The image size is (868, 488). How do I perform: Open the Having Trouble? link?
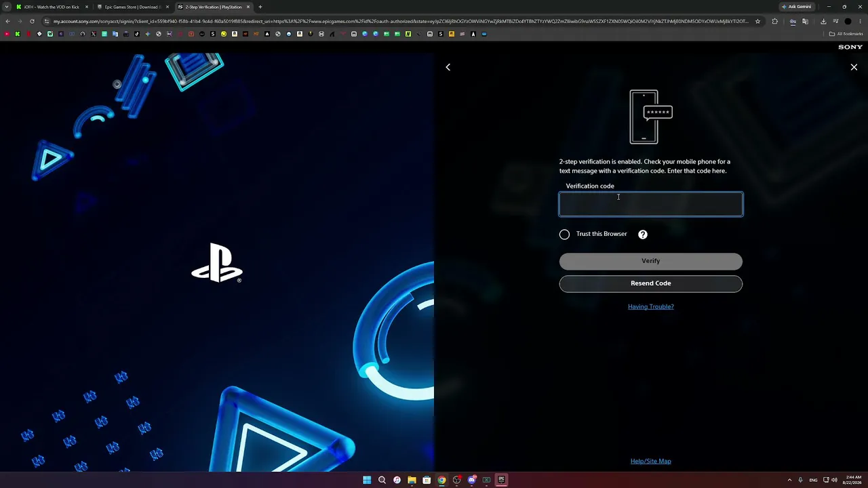tap(651, 306)
